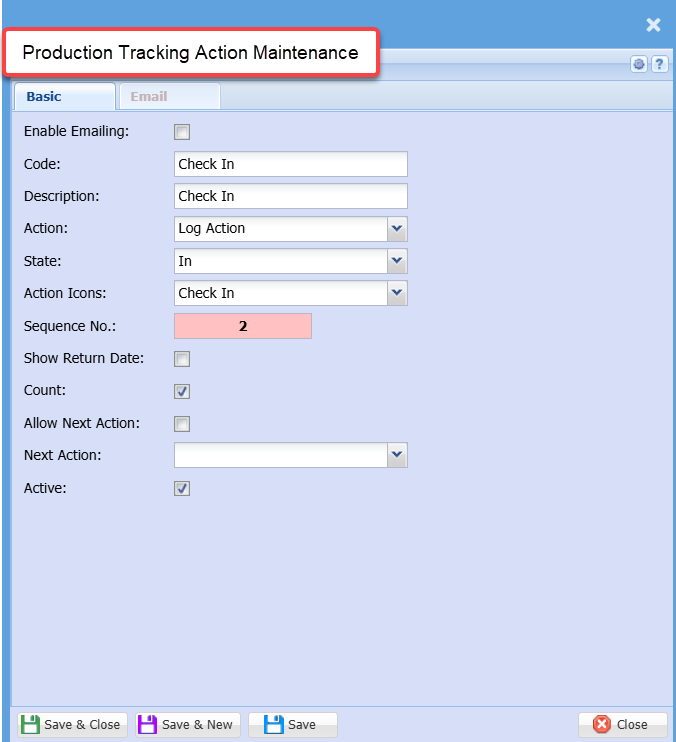Click the Save & Close button
676x742 pixels.
72,725
